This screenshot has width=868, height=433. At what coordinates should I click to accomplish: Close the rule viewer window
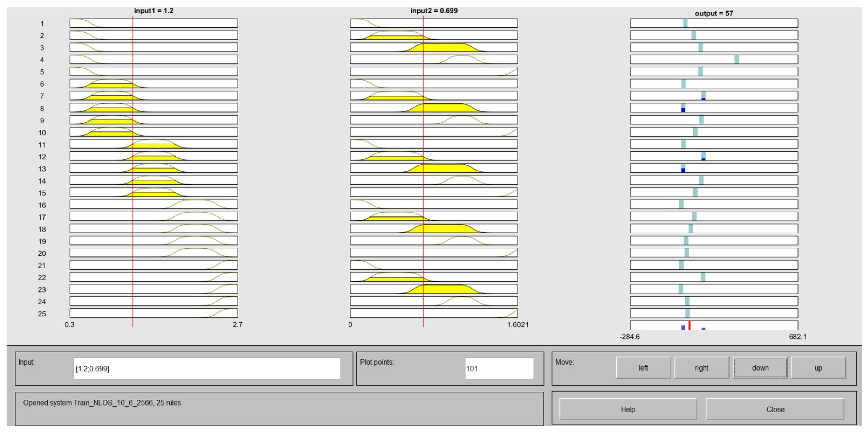tap(775, 409)
